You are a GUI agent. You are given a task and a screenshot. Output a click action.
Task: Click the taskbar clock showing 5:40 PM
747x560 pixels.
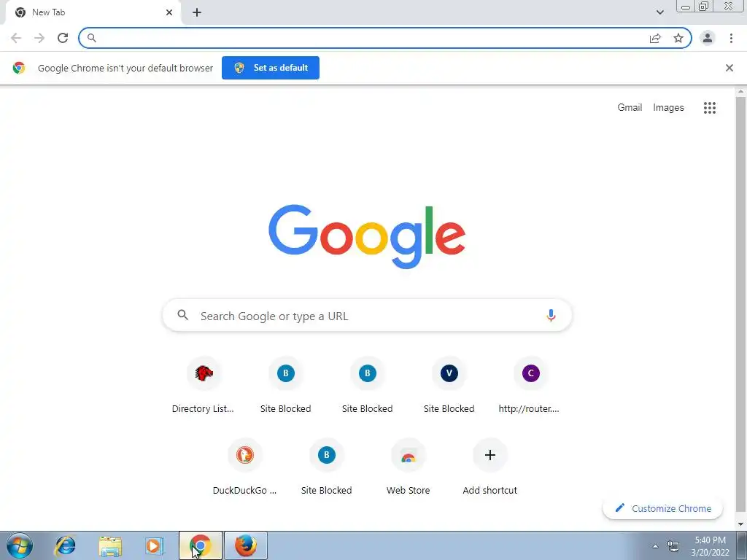pos(710,546)
